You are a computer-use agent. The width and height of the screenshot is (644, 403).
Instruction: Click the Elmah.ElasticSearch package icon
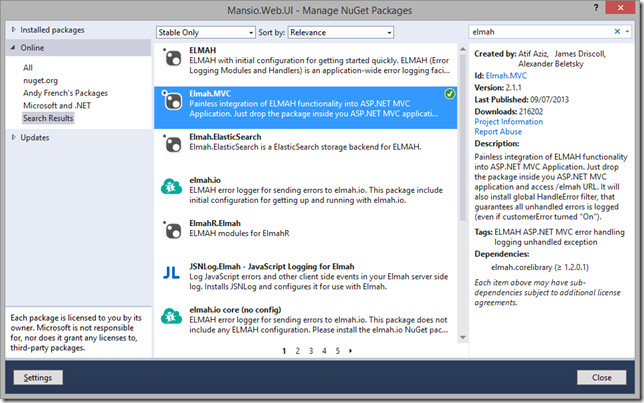tap(170, 147)
